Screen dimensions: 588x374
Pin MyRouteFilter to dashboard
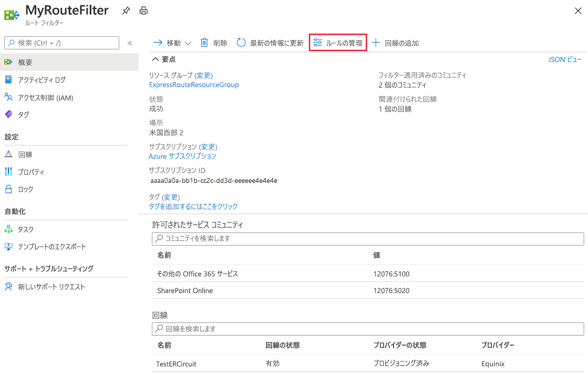[126, 10]
